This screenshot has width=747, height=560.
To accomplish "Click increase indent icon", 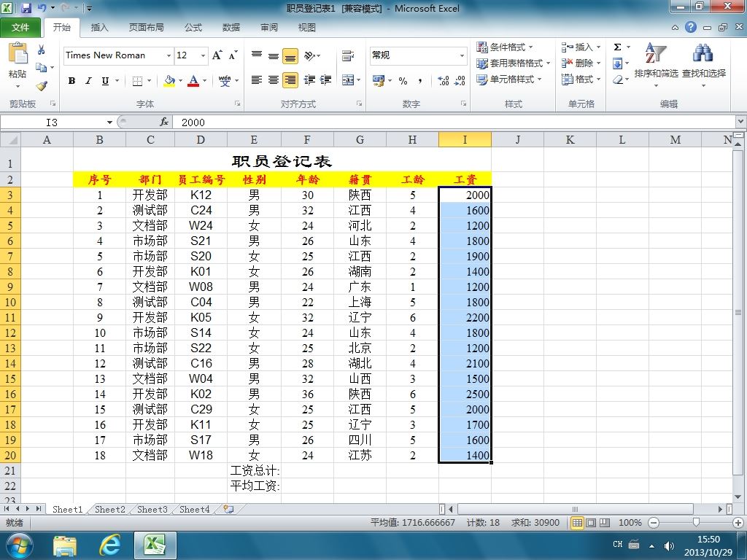I will click(x=325, y=80).
